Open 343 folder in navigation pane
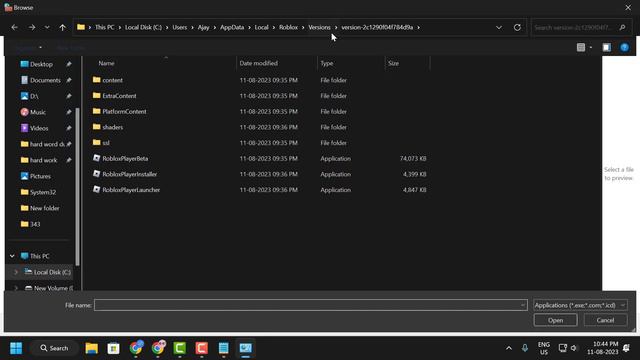The width and height of the screenshot is (640, 360). pos(30,224)
